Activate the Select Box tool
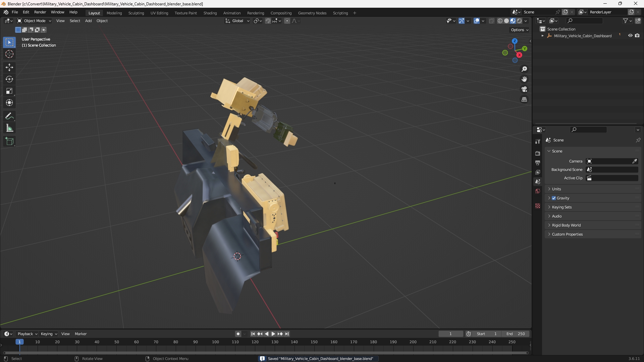 9,42
